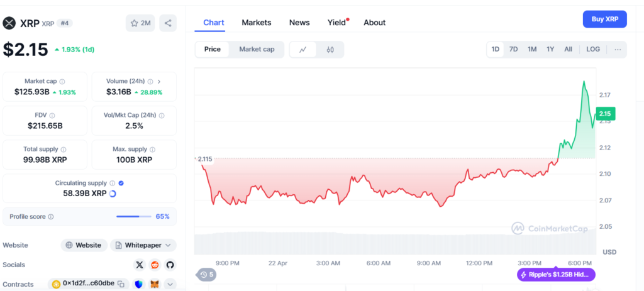Open FDV info icon
Viewport: 644px width, 291px height.
pyautogui.click(x=52, y=116)
